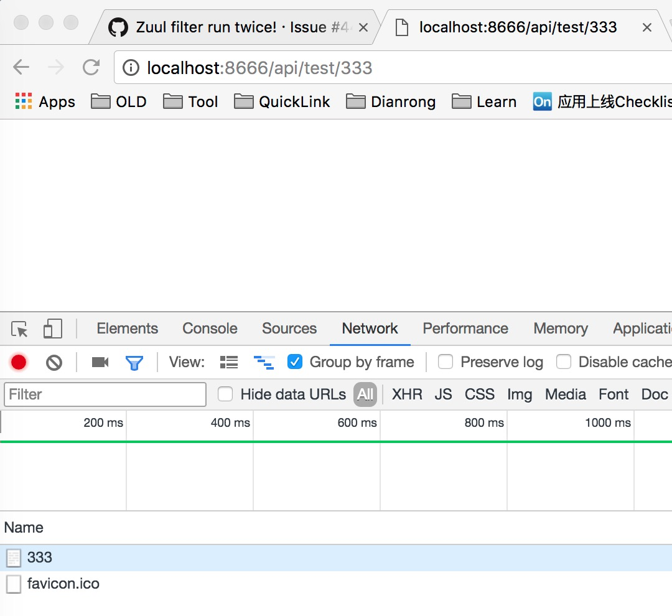Uncheck Group by frame
The image size is (672, 616).
click(295, 362)
